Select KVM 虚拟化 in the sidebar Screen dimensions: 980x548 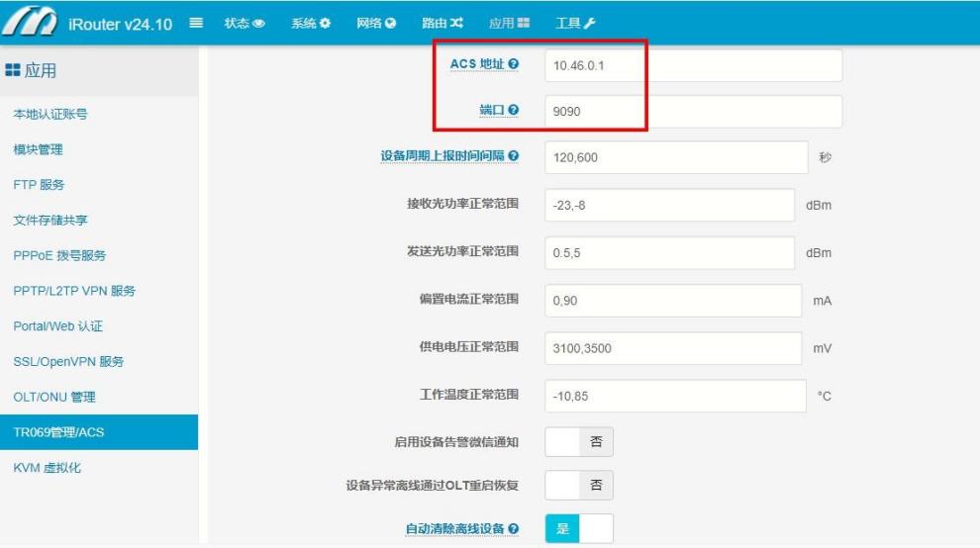point(48,468)
